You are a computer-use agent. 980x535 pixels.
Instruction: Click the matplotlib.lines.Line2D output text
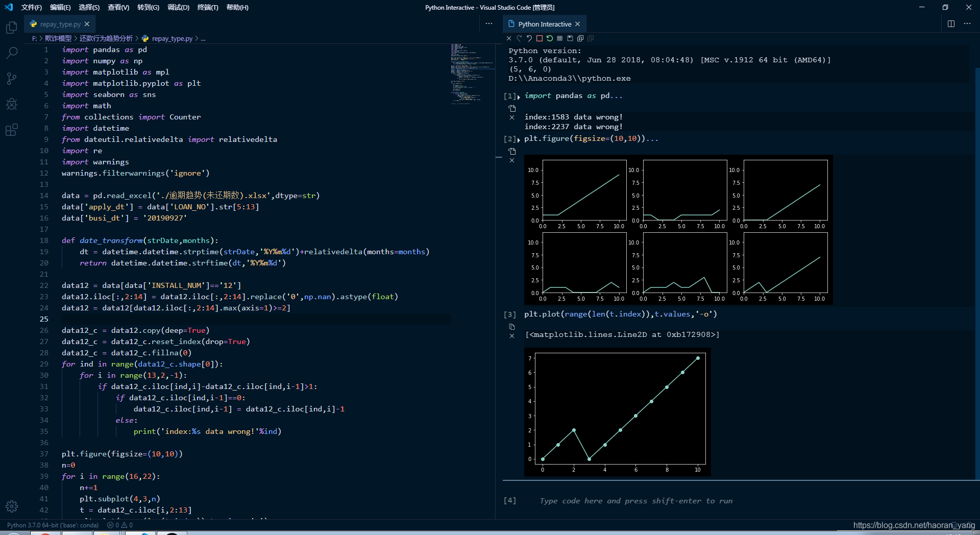(622, 334)
